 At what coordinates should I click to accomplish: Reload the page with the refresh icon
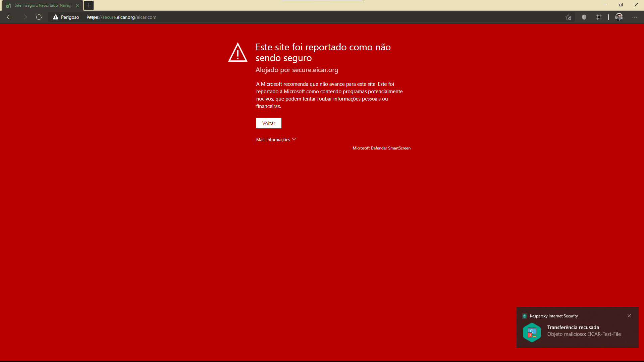coord(39,17)
